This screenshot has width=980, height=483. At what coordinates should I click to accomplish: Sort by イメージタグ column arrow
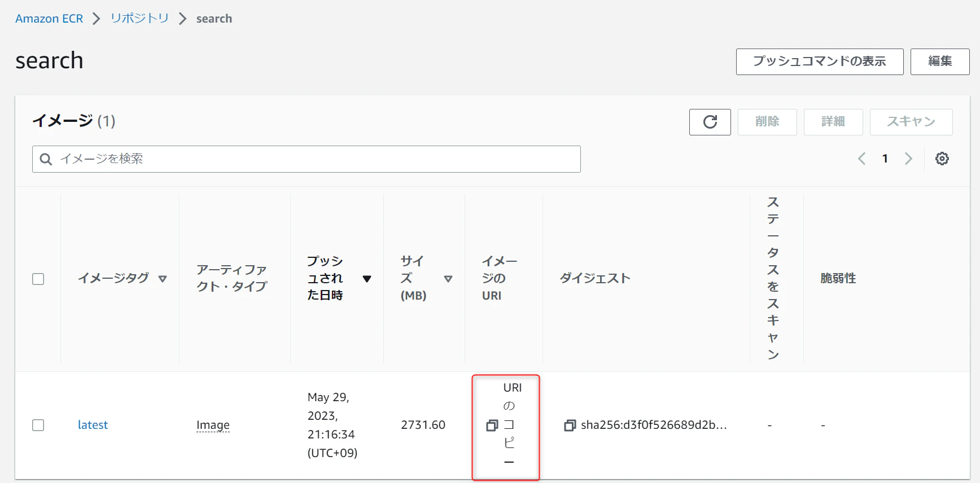point(163,279)
